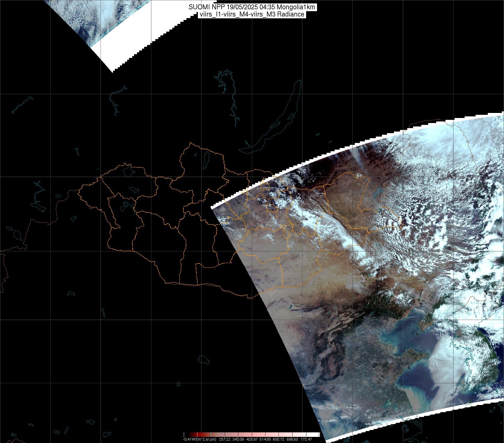The image size is (504, 443).
Task: Click the viirs_I1-viirs_M4-viirs_M3 Radiance label
Action: (x=252, y=14)
